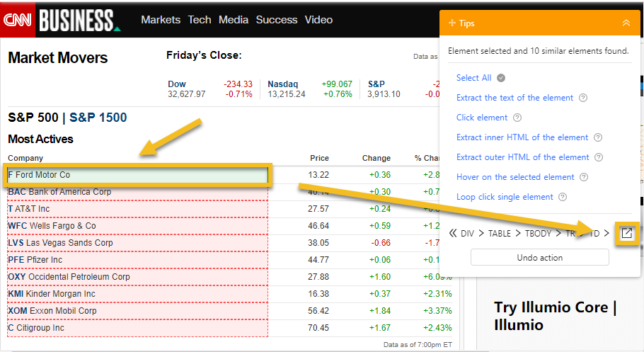Click help icon next to Loop click single element
644x352 pixels.
coord(563,197)
